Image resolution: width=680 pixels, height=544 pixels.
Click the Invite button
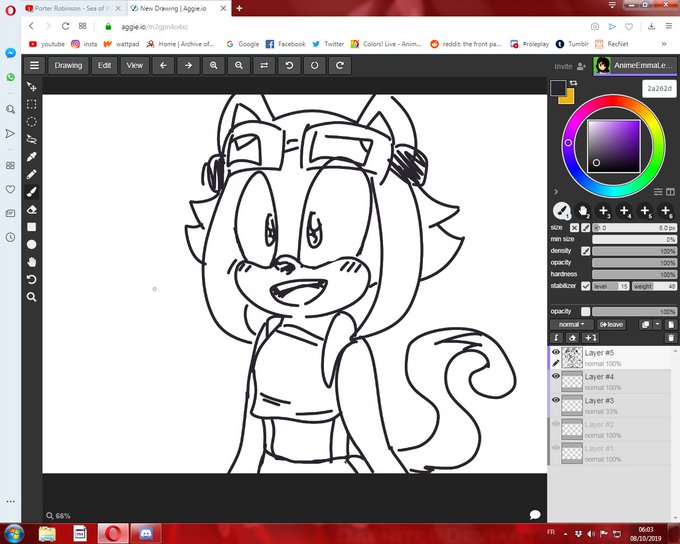click(x=570, y=66)
